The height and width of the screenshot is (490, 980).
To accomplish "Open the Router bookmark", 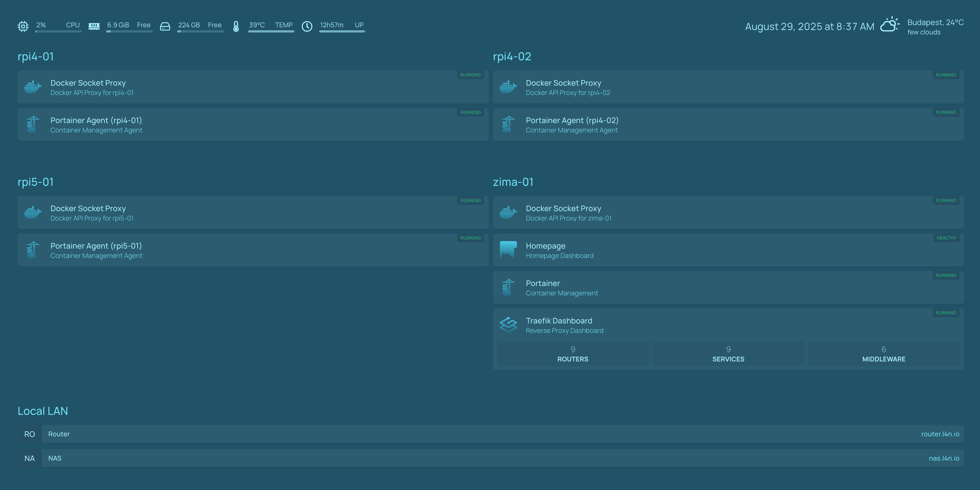I will (491, 434).
